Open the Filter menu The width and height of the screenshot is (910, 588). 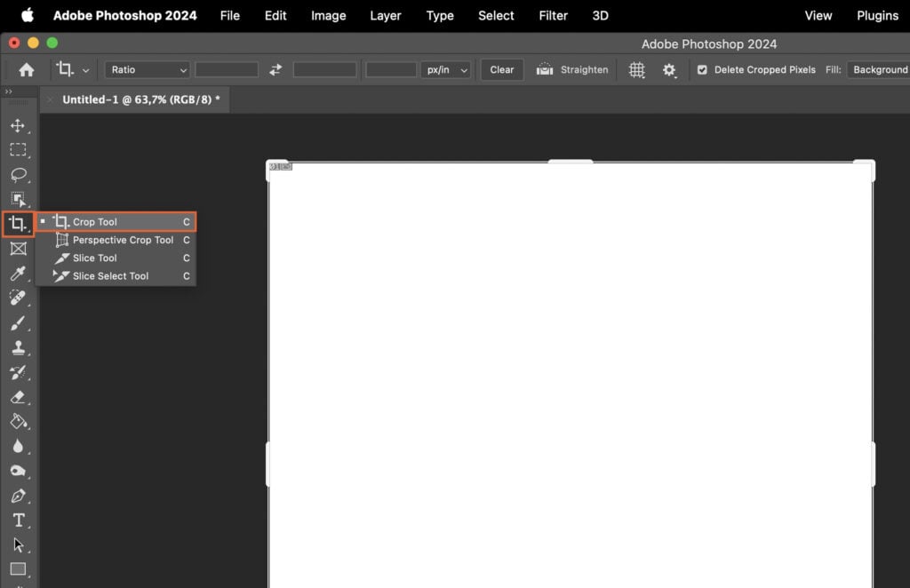coord(553,15)
